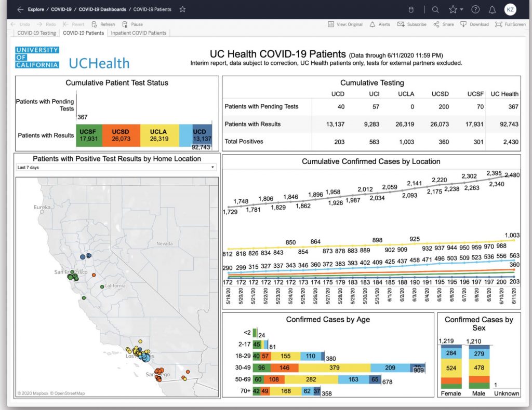Select the Patients with Pending Tests row label
The image size is (532, 410).
[261, 106]
